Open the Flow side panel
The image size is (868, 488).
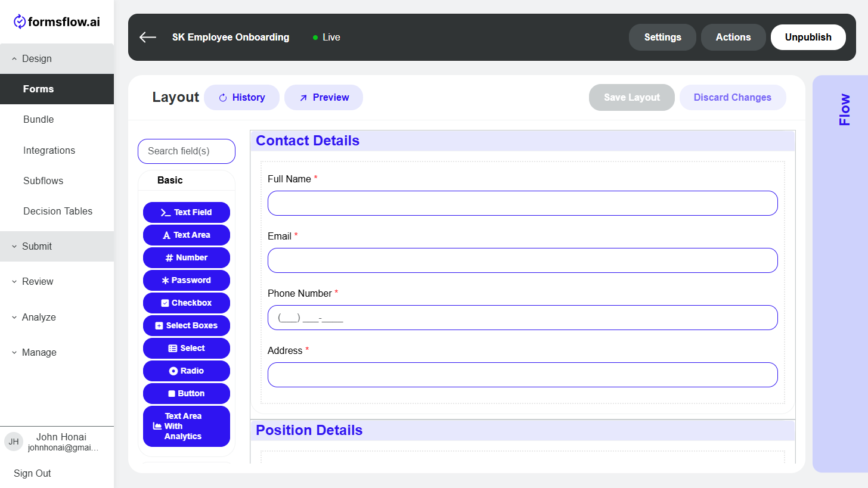coord(840,273)
